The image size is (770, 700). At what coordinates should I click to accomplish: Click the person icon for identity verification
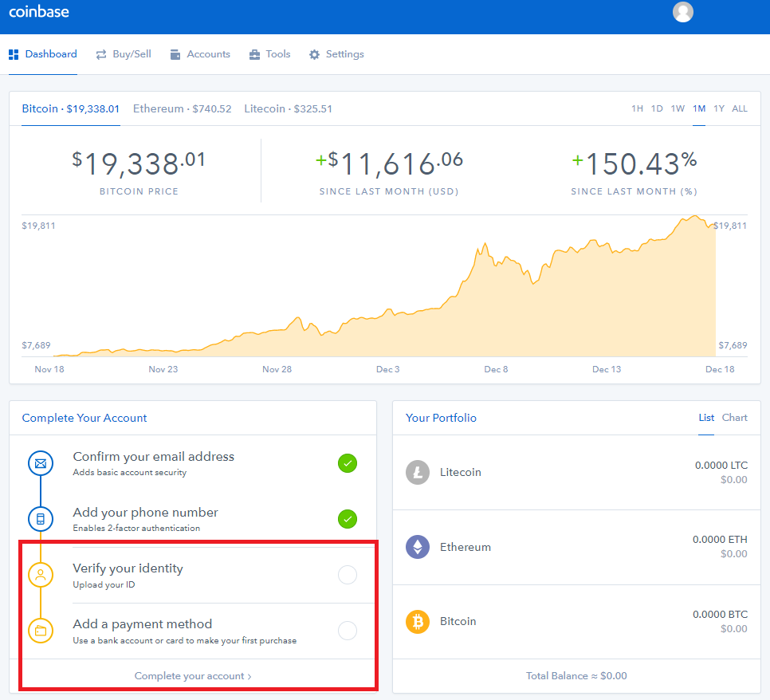point(40,575)
